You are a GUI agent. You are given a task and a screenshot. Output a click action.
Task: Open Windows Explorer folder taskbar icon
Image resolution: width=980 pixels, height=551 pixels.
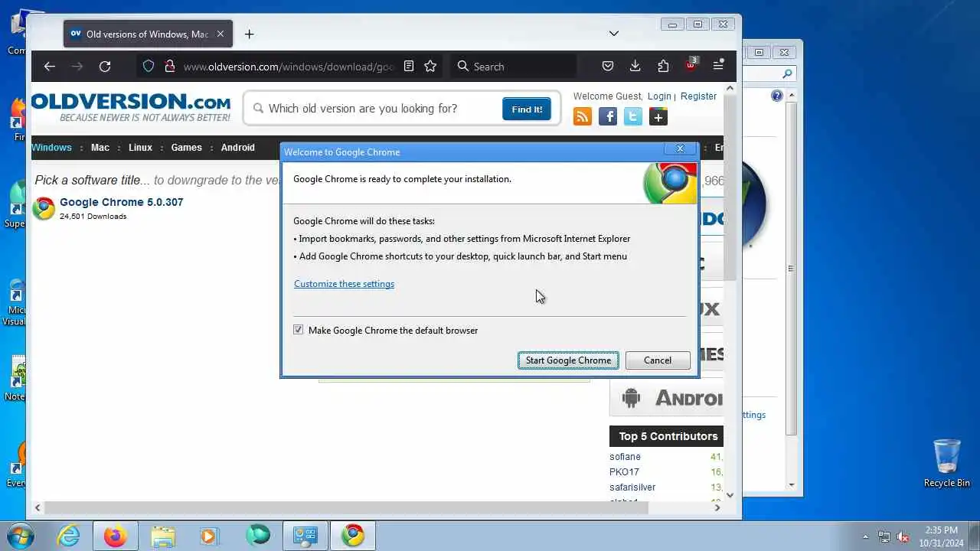163,536
